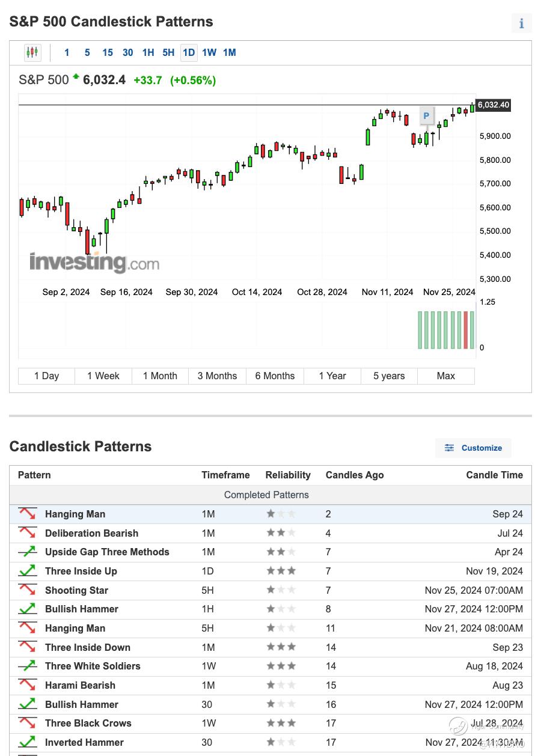The width and height of the screenshot is (535, 756).
Task: Click the sliders icon inside Customize button
Action: pyautogui.click(x=449, y=448)
